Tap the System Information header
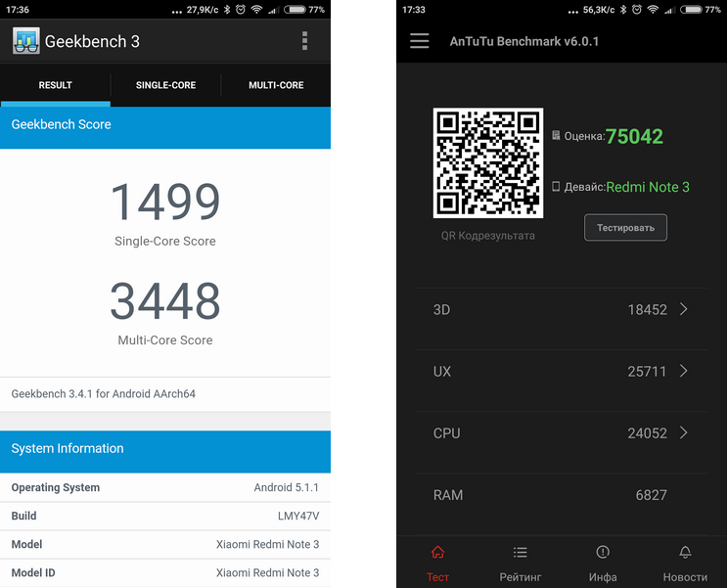Screen dimensions: 728x588 [x=165, y=452]
